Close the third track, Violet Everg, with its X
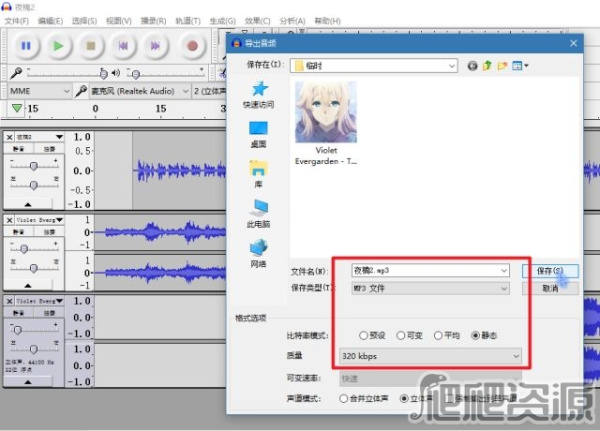 [x=10, y=301]
